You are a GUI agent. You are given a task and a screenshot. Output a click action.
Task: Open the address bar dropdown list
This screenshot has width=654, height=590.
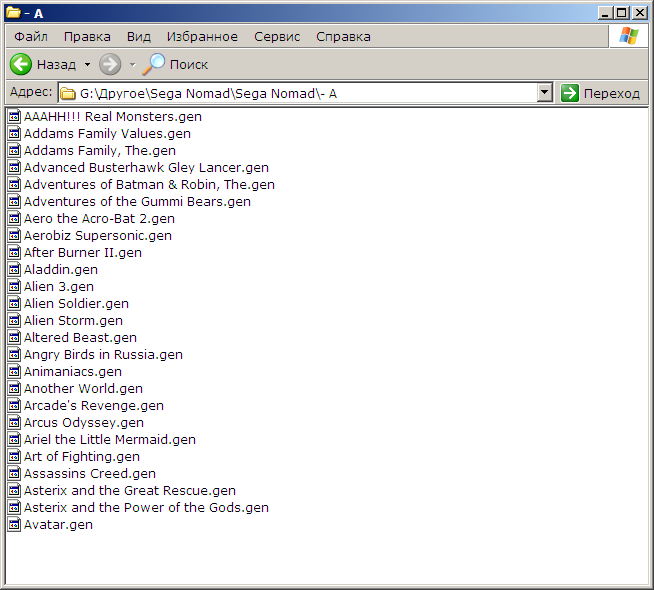[x=545, y=93]
